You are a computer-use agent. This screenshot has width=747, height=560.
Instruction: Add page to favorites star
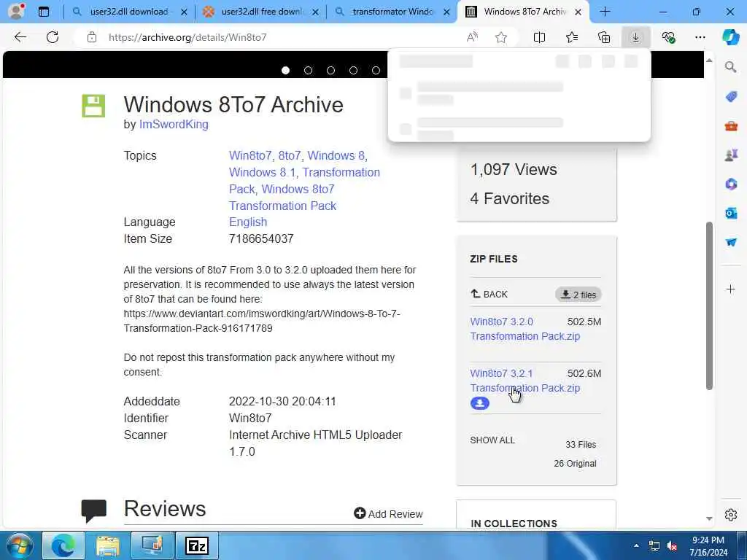(500, 37)
